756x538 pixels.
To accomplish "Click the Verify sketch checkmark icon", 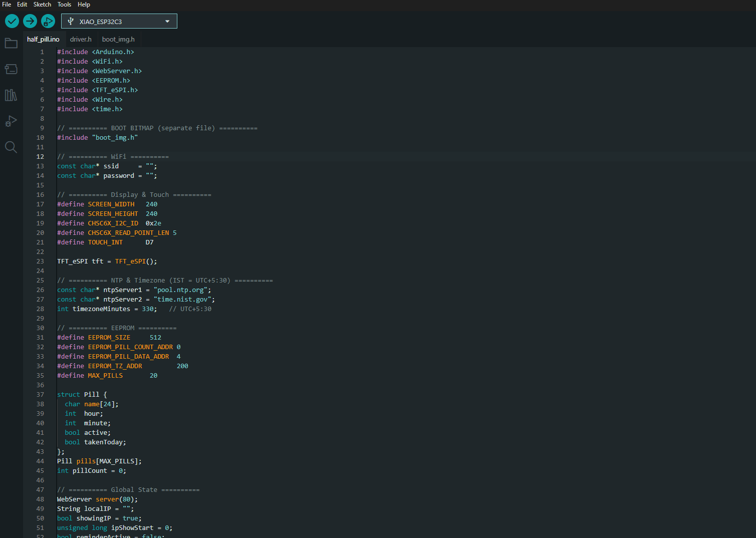I will point(12,21).
